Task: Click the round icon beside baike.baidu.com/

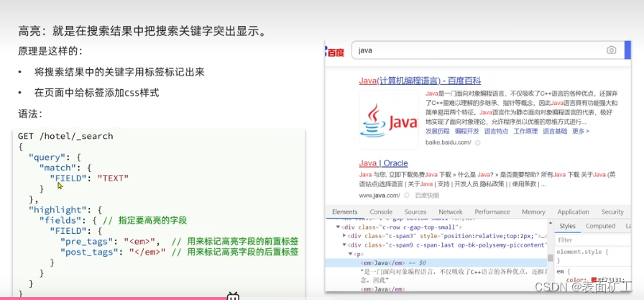Action: tap(477, 142)
